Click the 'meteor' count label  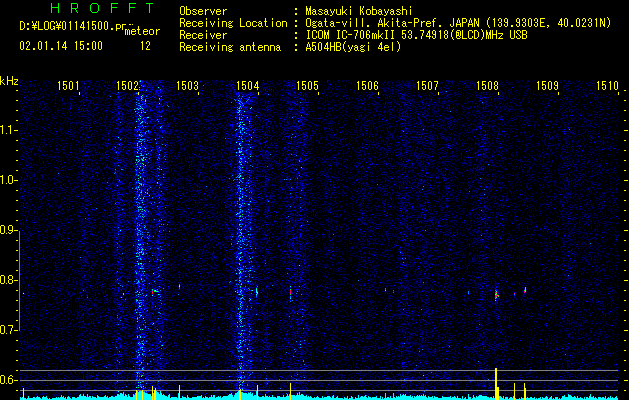tap(142, 31)
